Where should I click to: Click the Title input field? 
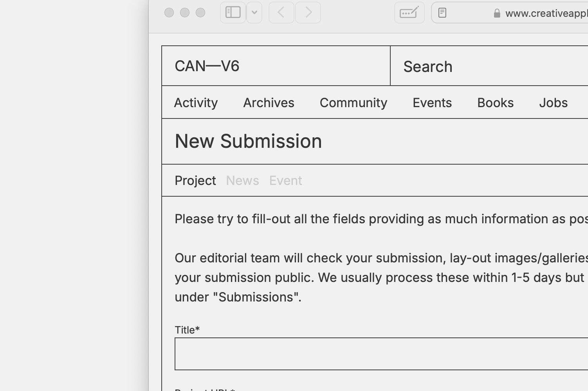381,354
